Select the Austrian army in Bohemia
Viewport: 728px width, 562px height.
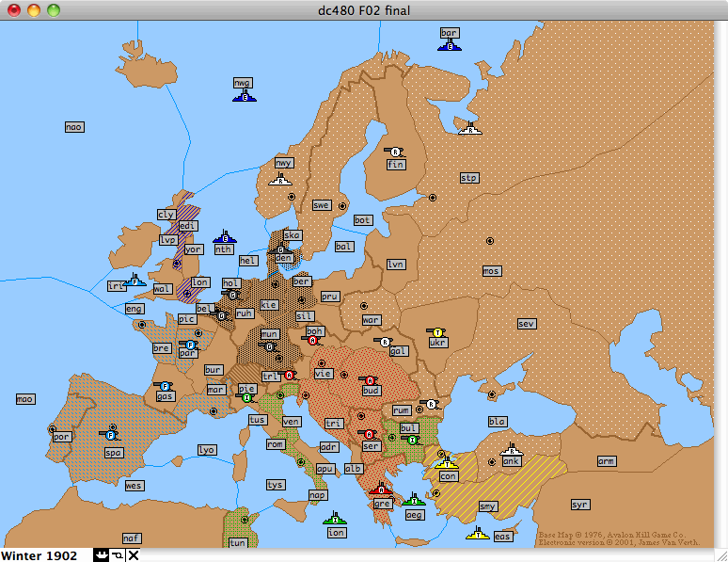(x=312, y=340)
